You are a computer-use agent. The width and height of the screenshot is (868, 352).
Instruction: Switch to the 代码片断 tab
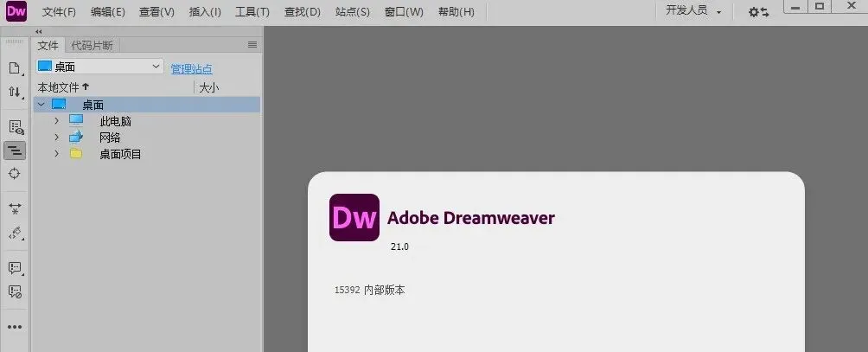click(x=92, y=45)
